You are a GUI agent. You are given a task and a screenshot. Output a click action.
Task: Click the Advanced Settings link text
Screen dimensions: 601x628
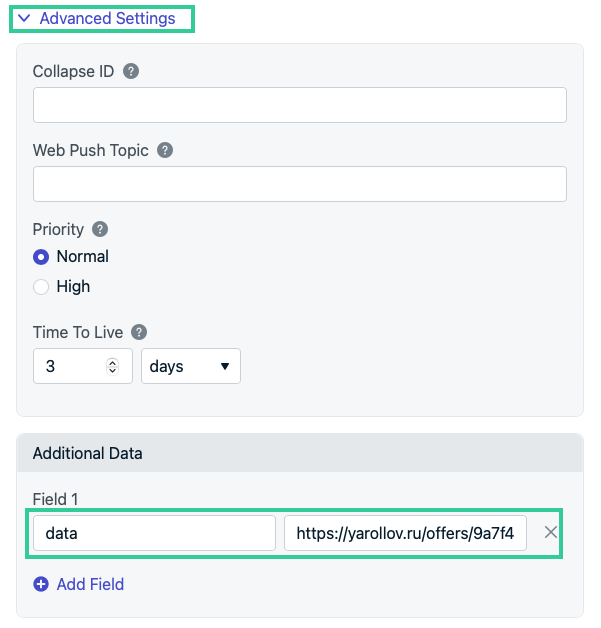107,19
